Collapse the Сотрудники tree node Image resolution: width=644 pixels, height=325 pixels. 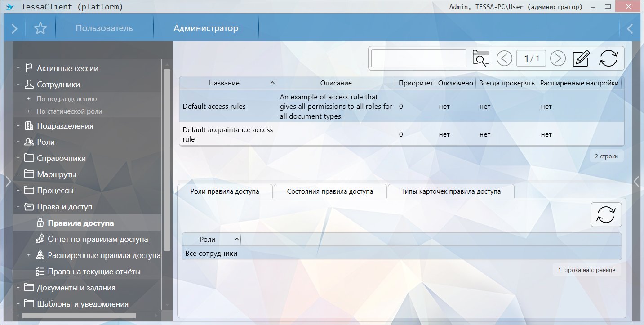18,85
